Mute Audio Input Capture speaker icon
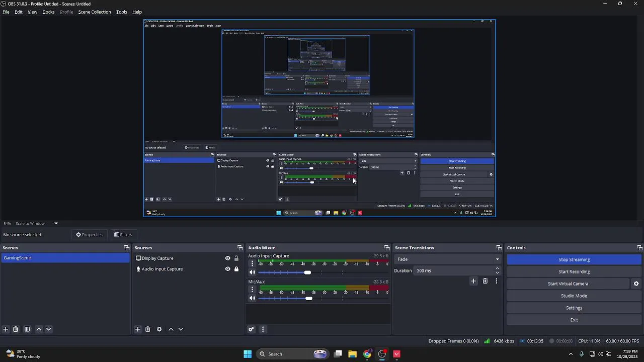This screenshot has height=362, width=644. (x=252, y=273)
